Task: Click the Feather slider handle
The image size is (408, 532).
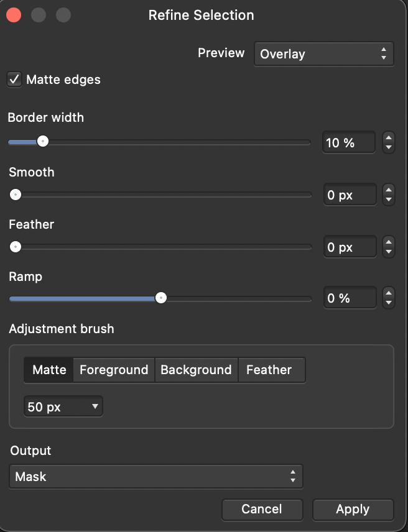Action: coord(16,247)
